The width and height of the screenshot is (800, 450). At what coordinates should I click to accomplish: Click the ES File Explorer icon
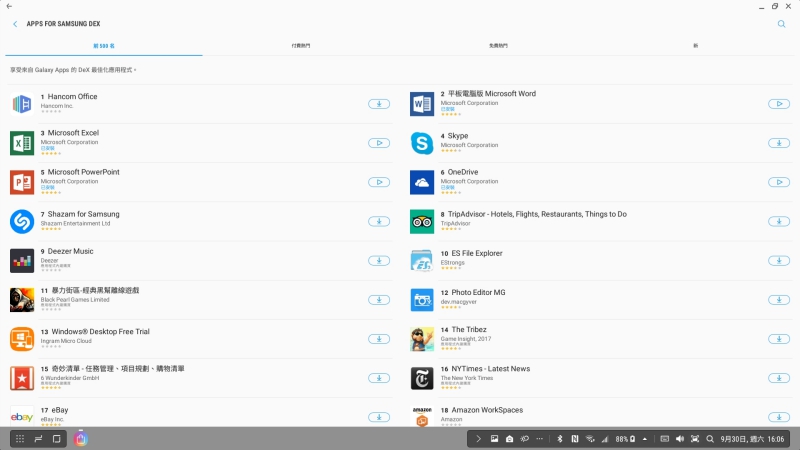[422, 260]
